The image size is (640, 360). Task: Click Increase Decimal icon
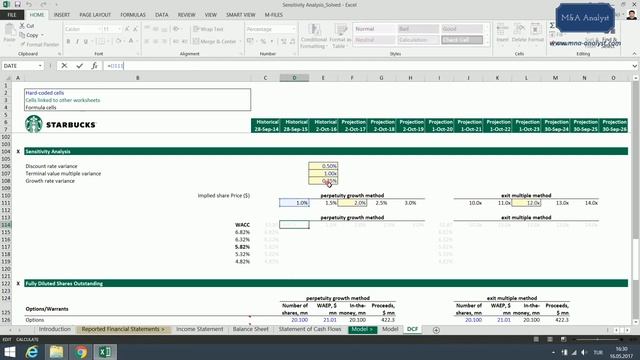point(284,41)
